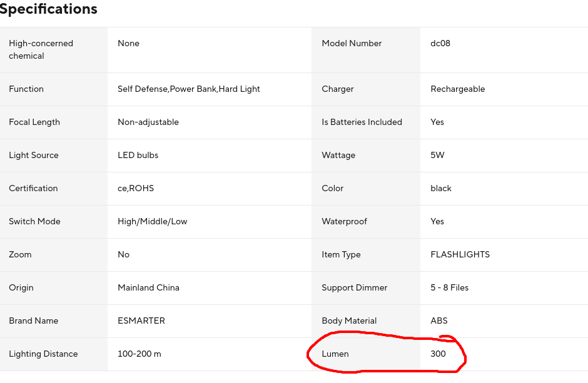Click the Switch Mode value High/Middle/Low
Screen dimensions: 588x383
coord(153,222)
